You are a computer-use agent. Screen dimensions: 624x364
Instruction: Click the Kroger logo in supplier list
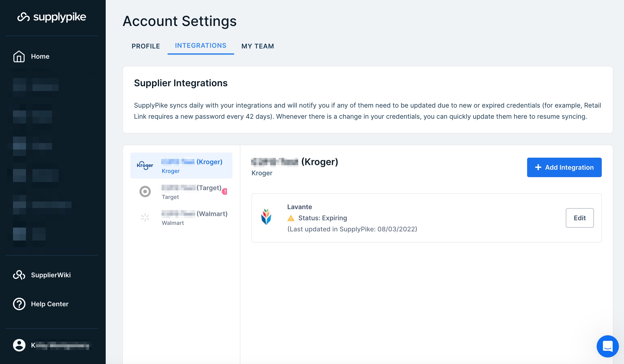click(x=145, y=165)
